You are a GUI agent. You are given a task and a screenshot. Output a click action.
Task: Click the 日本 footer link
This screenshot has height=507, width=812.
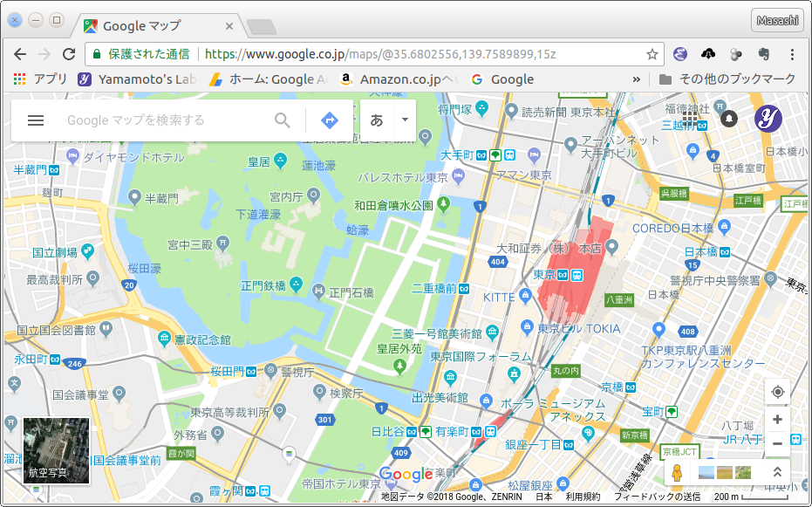click(543, 497)
